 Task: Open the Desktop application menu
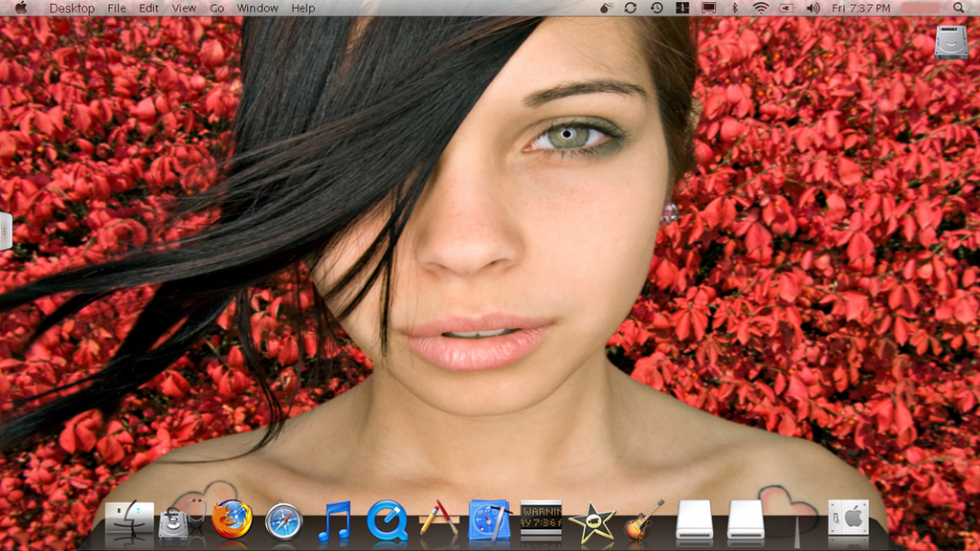72,8
